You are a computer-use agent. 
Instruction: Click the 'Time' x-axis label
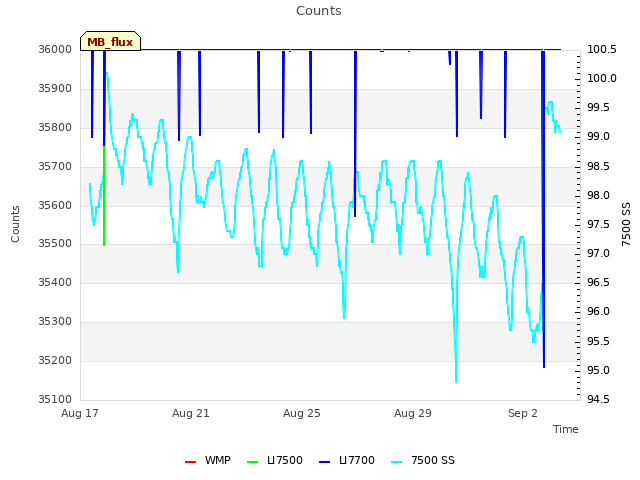[x=566, y=429]
